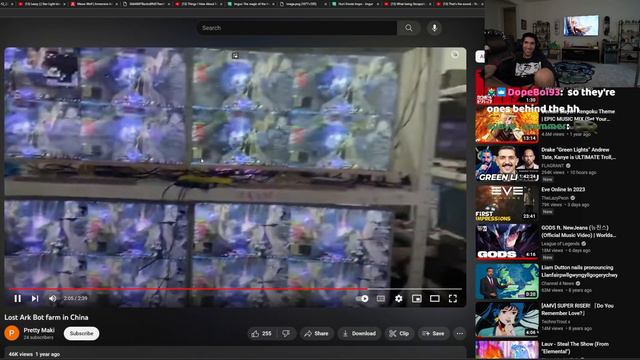Open the Eve Online in 2023 thumbnail
The image size is (640, 360).
(x=507, y=204)
